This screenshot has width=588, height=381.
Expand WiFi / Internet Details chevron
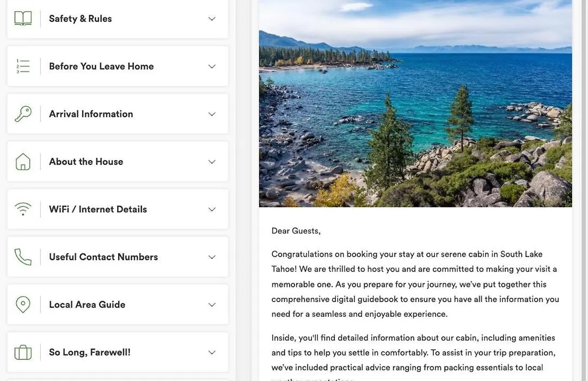[212, 209]
